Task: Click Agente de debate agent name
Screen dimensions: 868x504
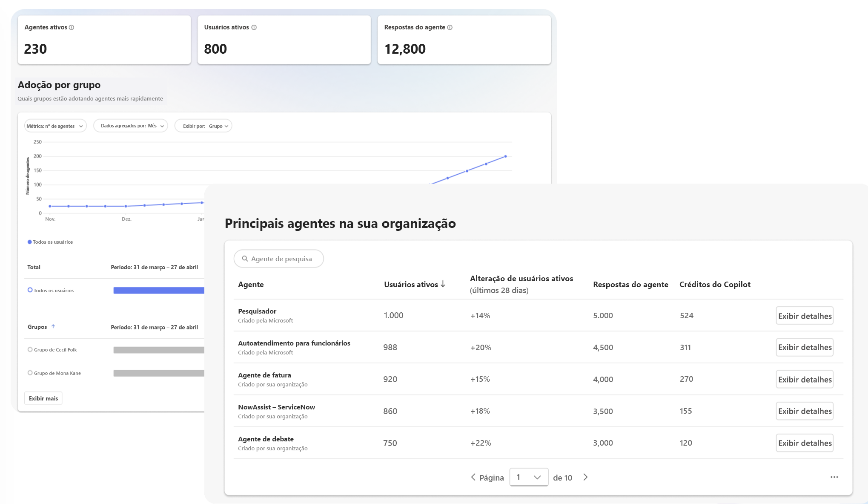Action: click(x=266, y=439)
